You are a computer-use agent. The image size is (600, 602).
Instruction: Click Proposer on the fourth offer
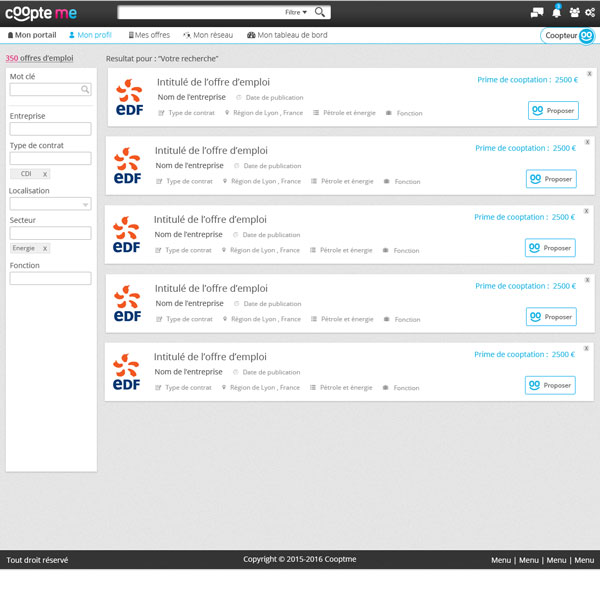point(551,317)
